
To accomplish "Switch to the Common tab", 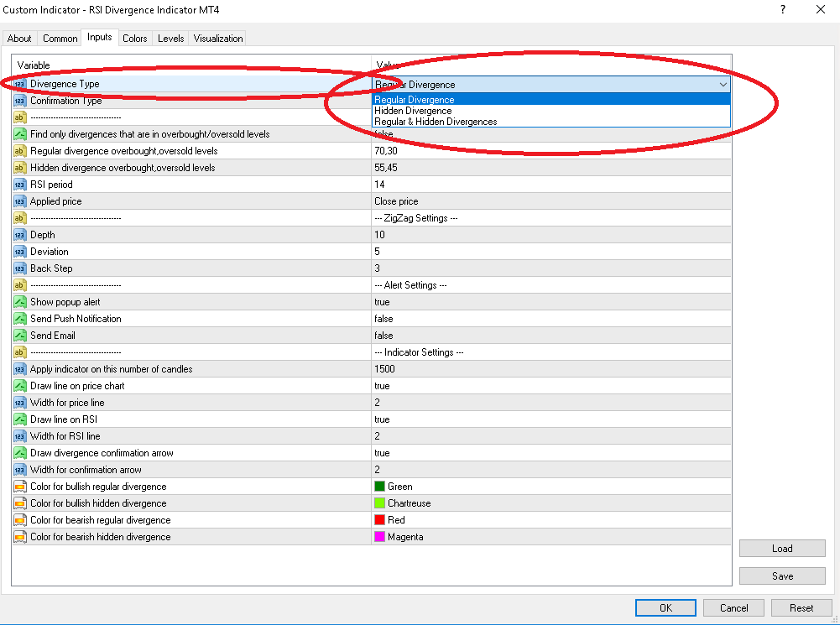I will [x=60, y=39].
